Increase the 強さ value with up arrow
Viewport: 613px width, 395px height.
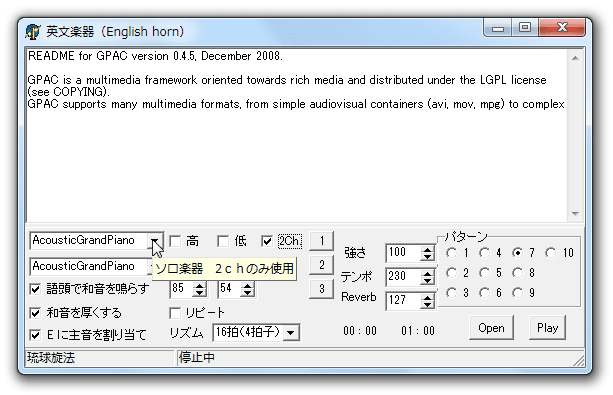point(428,250)
